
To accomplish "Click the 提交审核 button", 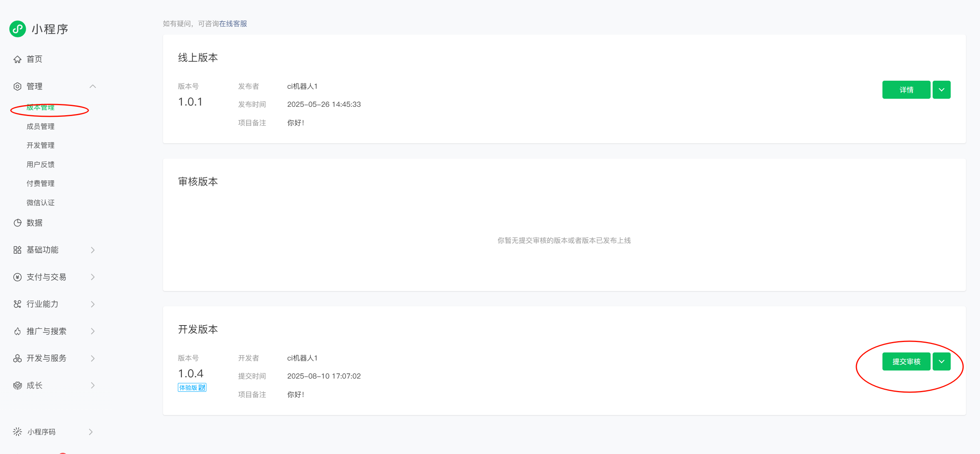I will click(x=906, y=361).
